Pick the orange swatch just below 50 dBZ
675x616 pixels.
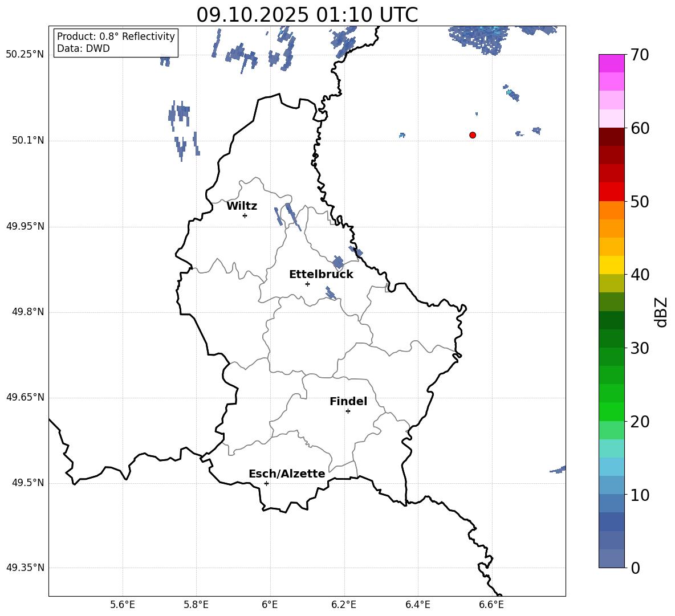(612, 210)
